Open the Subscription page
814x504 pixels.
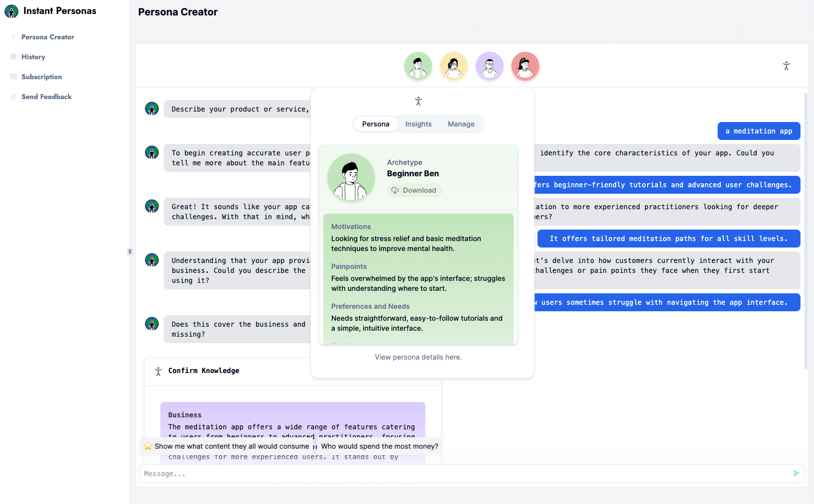[41, 77]
